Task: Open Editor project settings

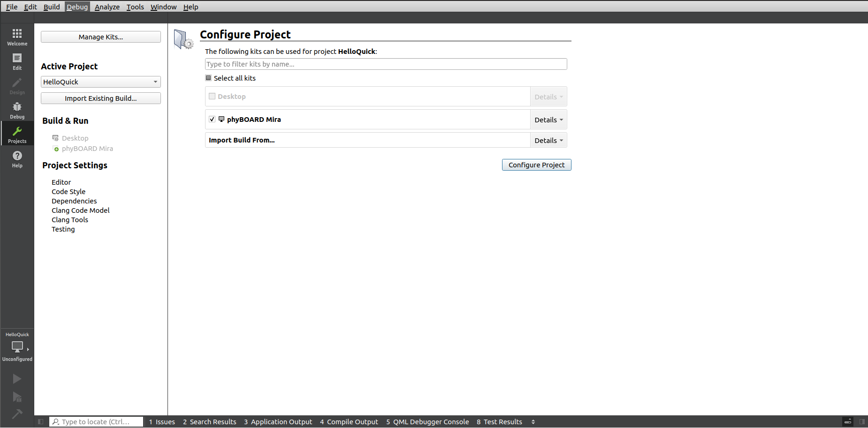Action: point(61,182)
